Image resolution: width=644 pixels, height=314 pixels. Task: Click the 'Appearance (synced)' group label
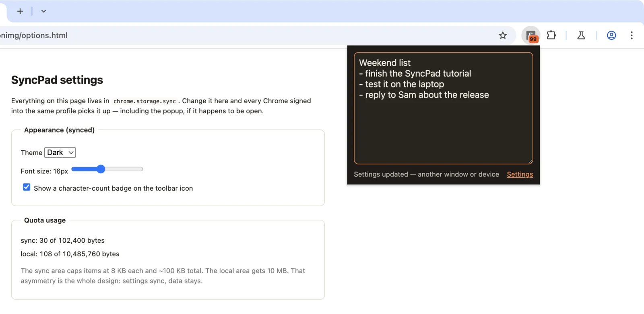[x=59, y=130]
